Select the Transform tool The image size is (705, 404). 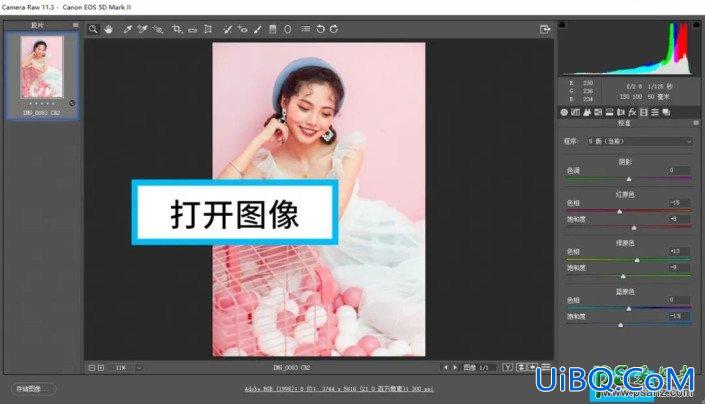pos(208,29)
